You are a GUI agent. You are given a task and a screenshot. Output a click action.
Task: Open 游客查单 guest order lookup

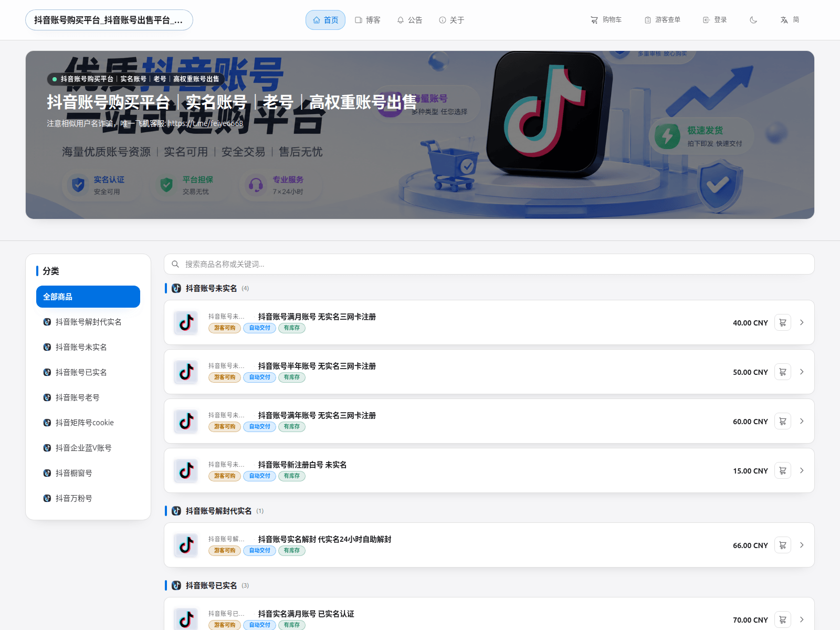pos(663,20)
